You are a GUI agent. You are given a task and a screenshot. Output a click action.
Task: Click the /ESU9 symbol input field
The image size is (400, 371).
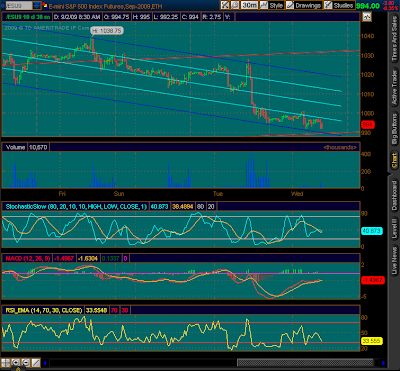[19, 5]
